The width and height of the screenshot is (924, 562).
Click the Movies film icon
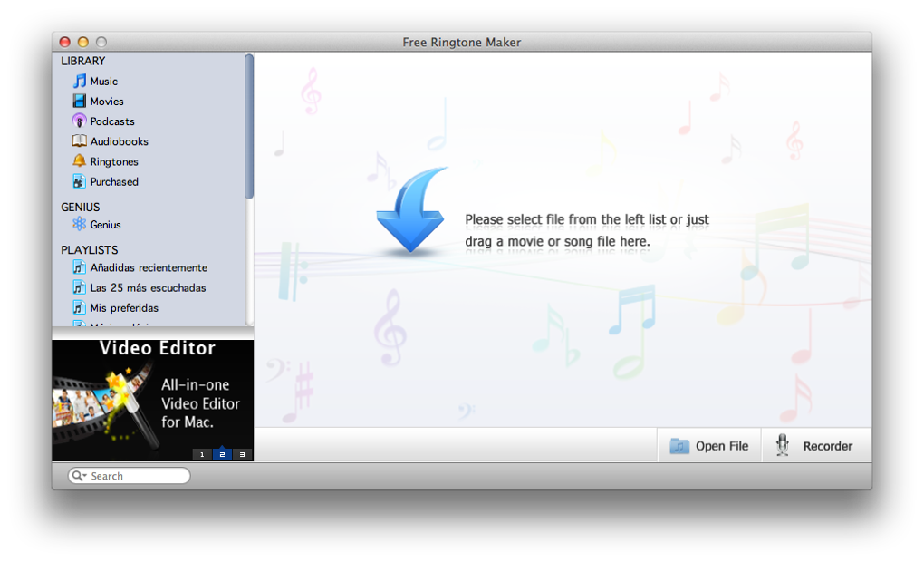[79, 101]
